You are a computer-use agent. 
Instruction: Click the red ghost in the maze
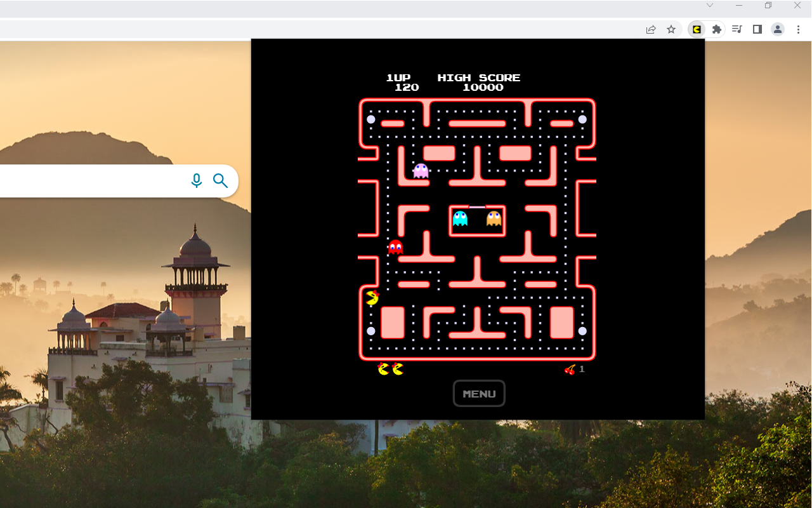[x=396, y=246]
